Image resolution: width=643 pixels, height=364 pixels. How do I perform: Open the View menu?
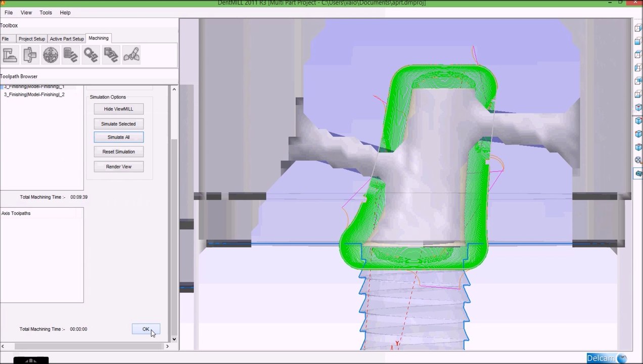tap(26, 13)
